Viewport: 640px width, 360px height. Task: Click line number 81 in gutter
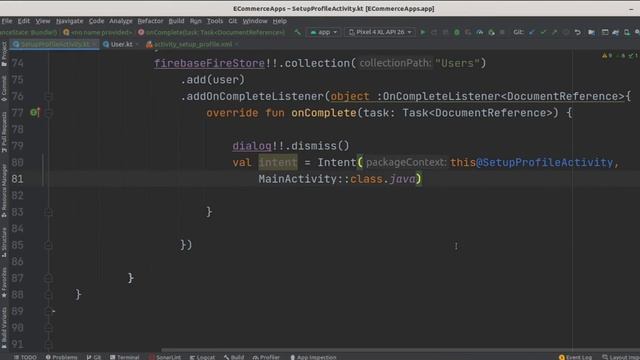click(17, 179)
